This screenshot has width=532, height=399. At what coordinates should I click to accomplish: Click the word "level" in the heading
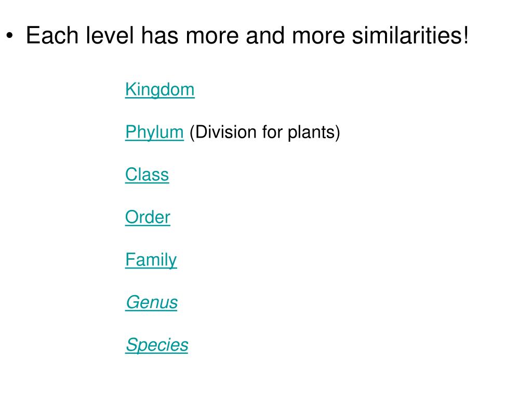(x=110, y=35)
